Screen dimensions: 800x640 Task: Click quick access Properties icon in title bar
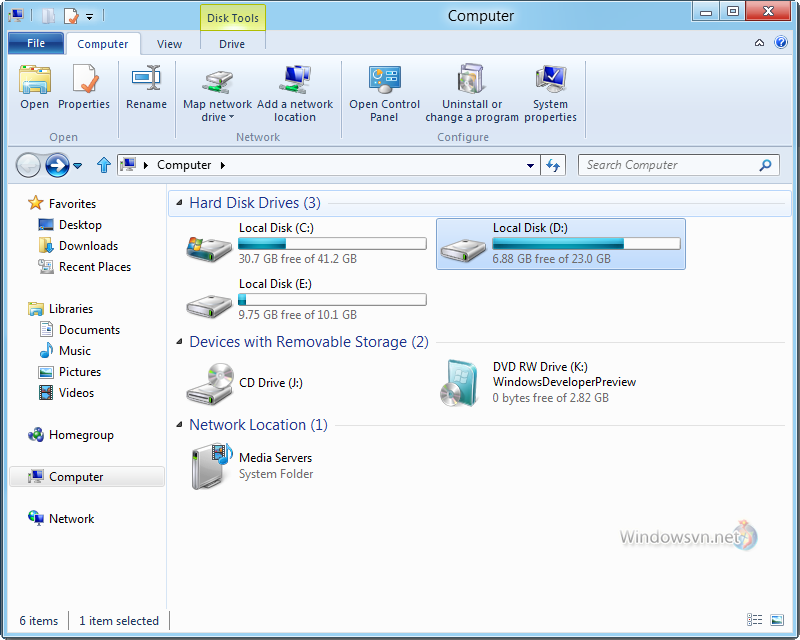coord(71,16)
